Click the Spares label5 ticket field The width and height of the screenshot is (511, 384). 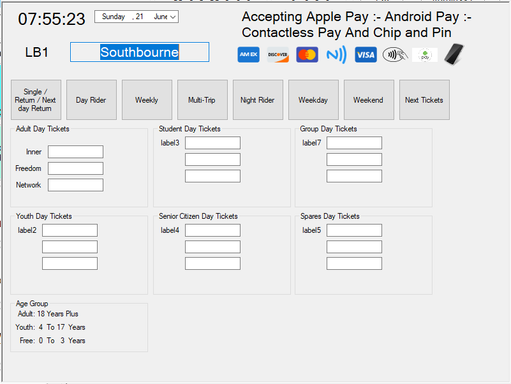click(354, 230)
